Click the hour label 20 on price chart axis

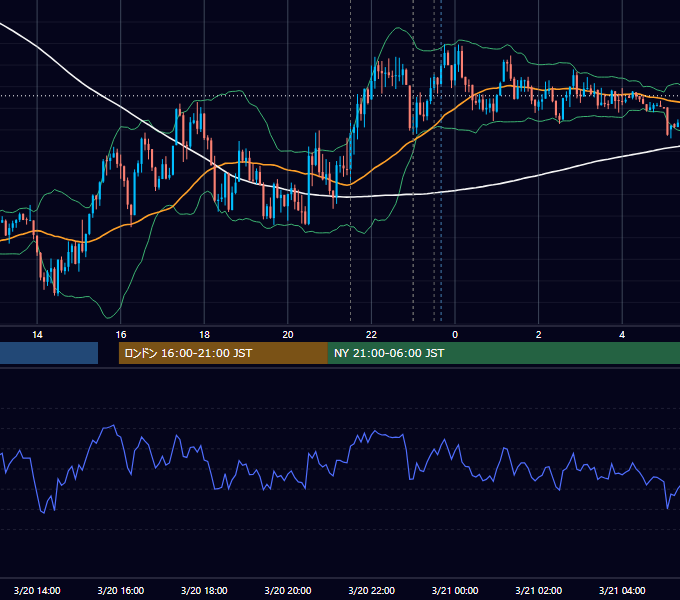coord(288,335)
